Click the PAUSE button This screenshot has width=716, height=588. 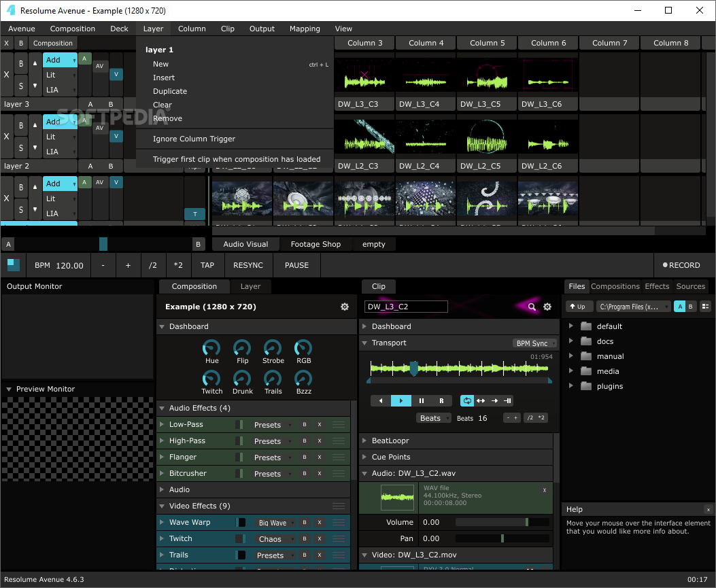297,265
